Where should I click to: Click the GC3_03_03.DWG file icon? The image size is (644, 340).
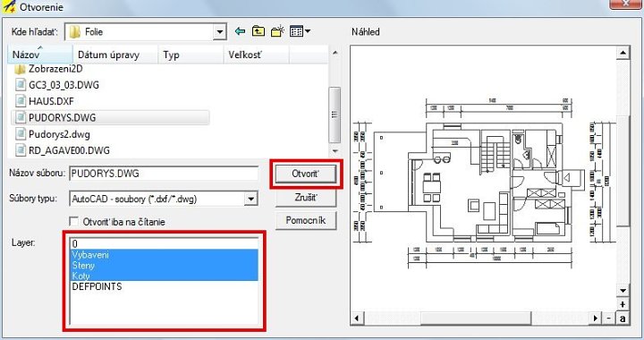click(x=20, y=85)
